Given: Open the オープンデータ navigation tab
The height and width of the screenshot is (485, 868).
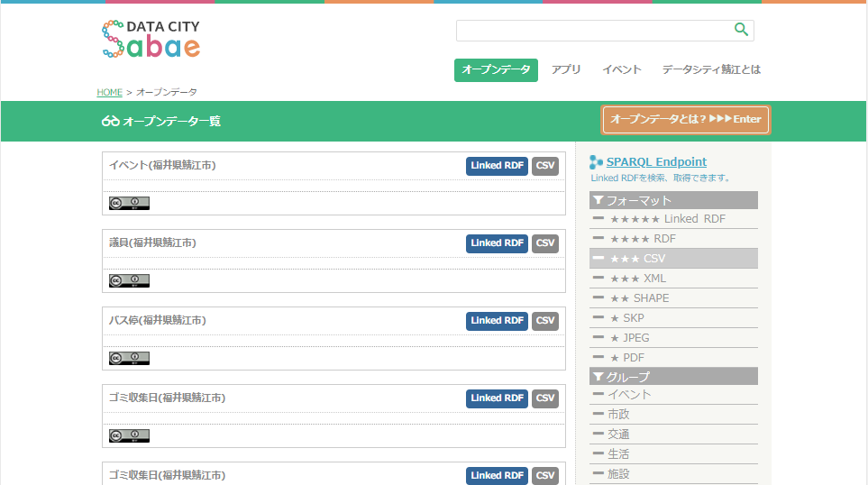Looking at the screenshot, I should pyautogui.click(x=496, y=69).
